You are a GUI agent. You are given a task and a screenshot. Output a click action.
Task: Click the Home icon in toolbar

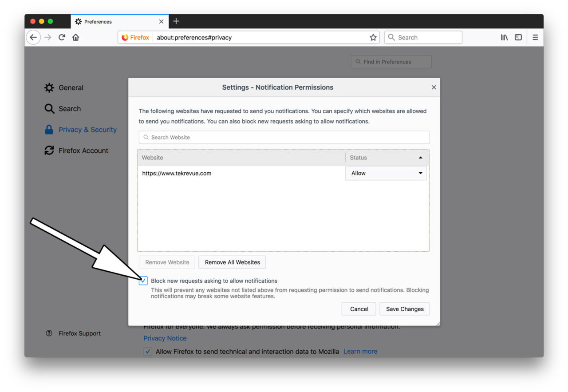tap(75, 37)
